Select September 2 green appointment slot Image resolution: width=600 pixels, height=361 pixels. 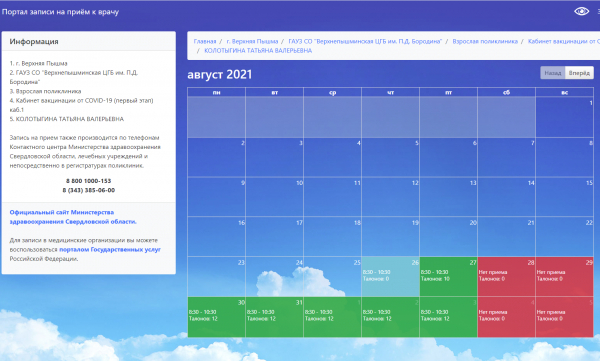[x=390, y=317]
